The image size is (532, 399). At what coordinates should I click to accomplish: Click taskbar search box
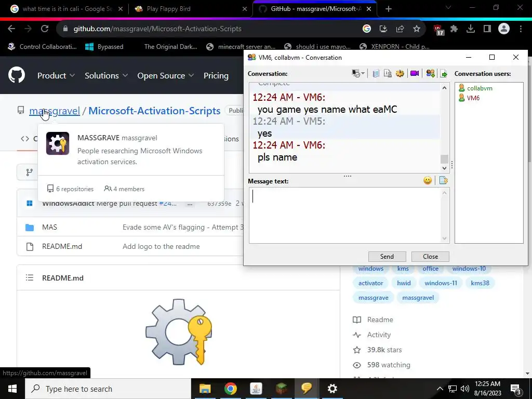108,389
